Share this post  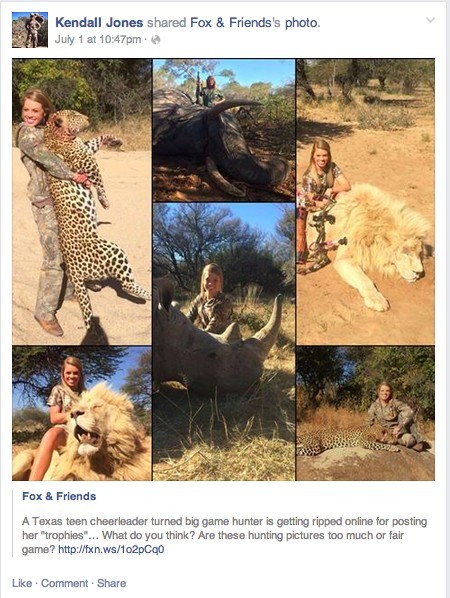pos(111,583)
